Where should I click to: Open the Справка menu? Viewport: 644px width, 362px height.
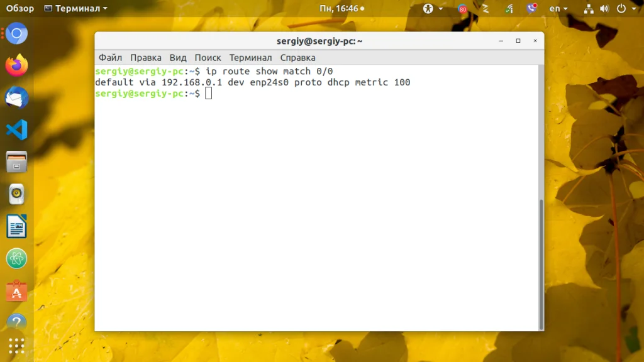point(297,58)
